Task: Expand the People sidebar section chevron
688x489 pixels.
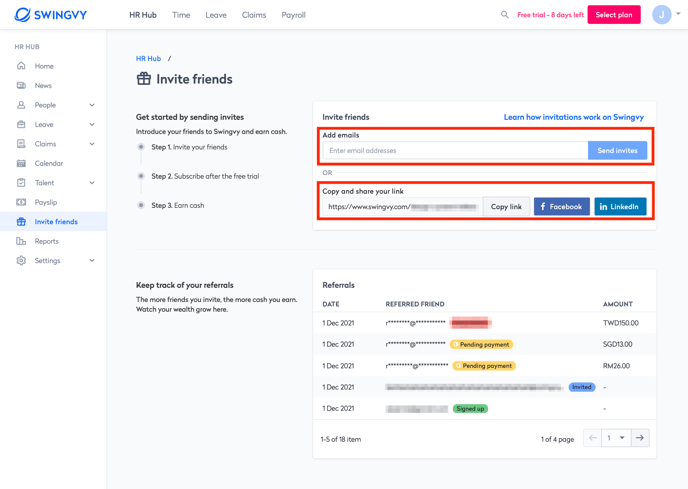Action: click(92, 105)
